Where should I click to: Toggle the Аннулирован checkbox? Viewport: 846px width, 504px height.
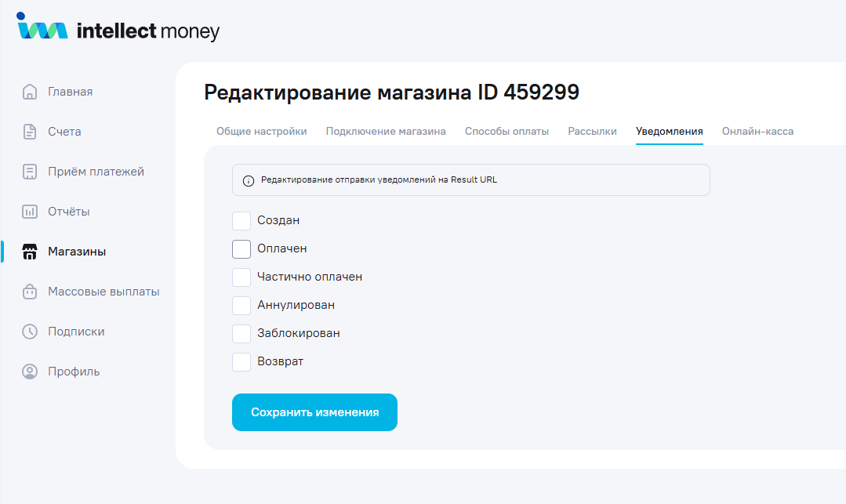click(241, 306)
